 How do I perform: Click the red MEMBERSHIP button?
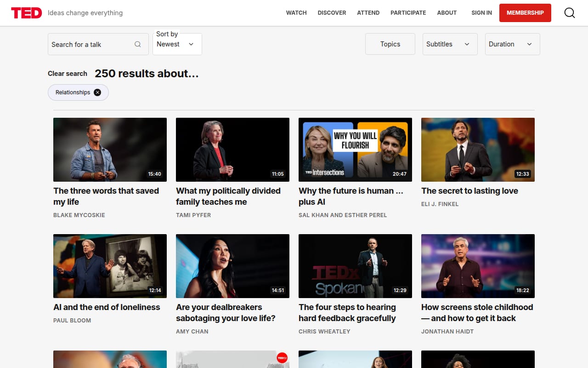(525, 13)
